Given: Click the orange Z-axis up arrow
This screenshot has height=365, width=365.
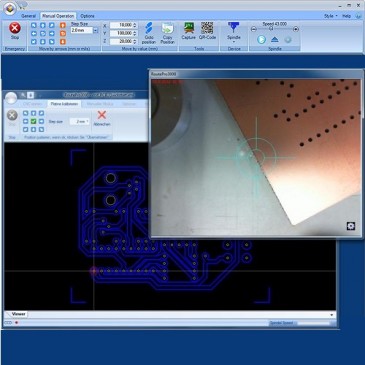Looking at the screenshot, I should coord(63,25).
